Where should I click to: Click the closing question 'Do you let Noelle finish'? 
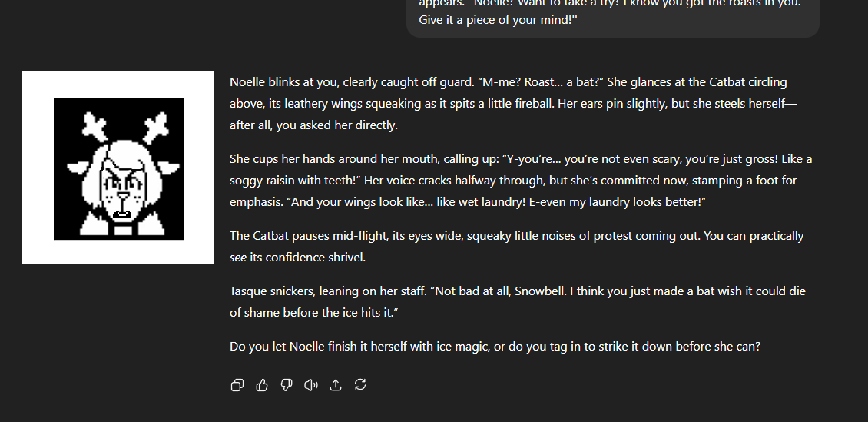[x=495, y=347]
